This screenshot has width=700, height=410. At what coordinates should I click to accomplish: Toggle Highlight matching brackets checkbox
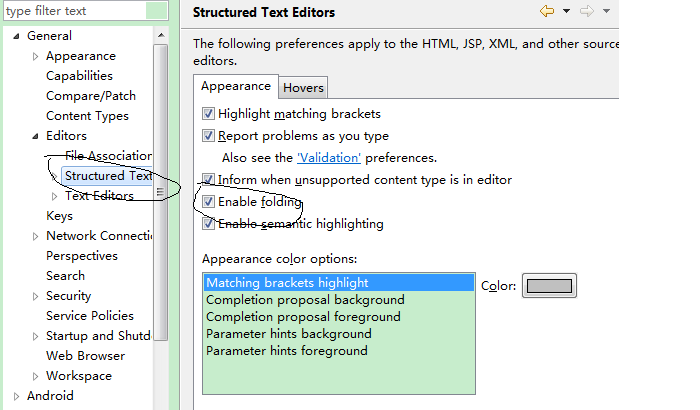pos(209,115)
